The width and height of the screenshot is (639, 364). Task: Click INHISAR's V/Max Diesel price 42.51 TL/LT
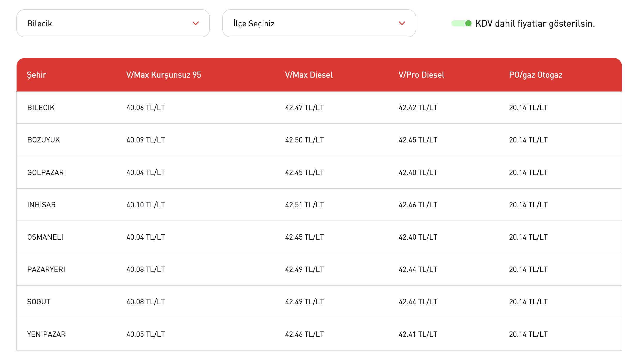pyautogui.click(x=305, y=205)
